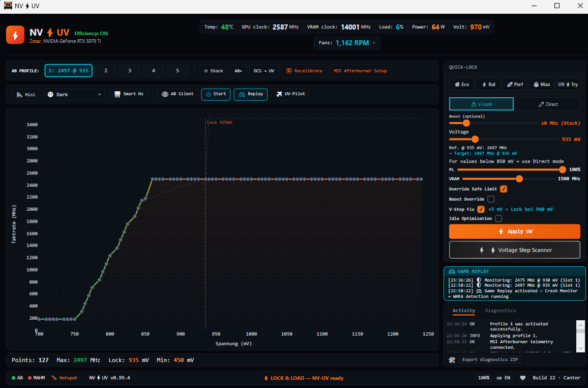The height and width of the screenshot is (388, 588).
Task: Enable the AB Silent mode
Action: click(x=178, y=94)
